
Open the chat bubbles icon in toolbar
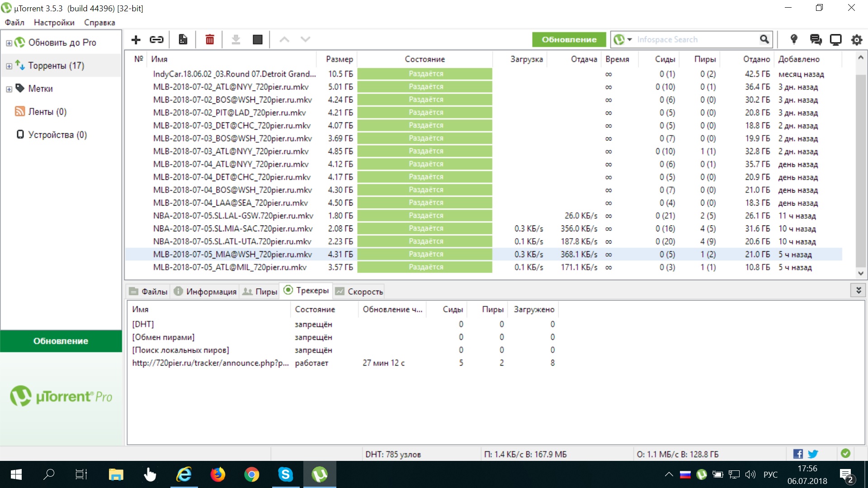point(816,40)
